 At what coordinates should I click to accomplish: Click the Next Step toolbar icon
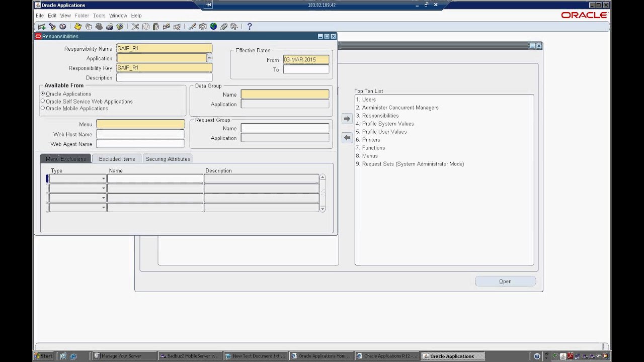pyautogui.click(x=89, y=27)
